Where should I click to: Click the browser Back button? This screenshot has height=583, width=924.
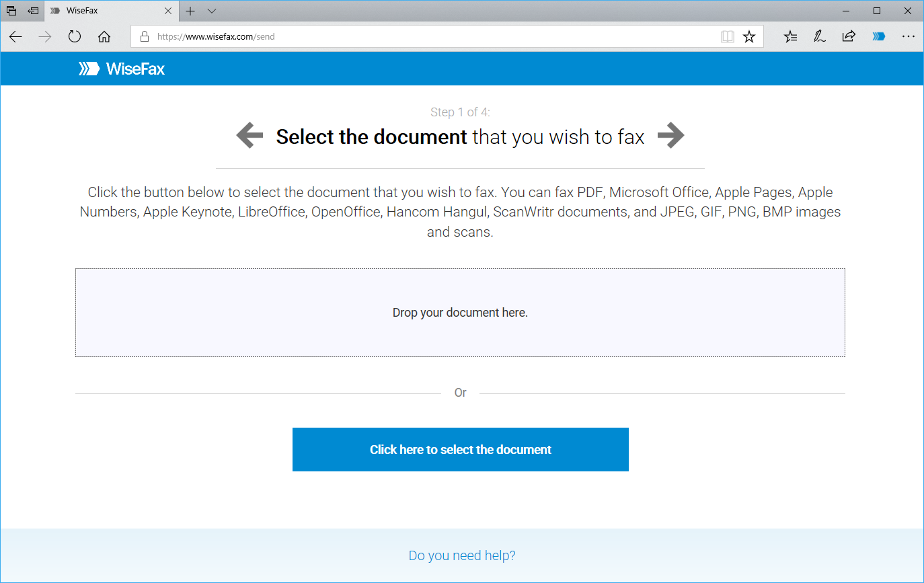tap(15, 37)
